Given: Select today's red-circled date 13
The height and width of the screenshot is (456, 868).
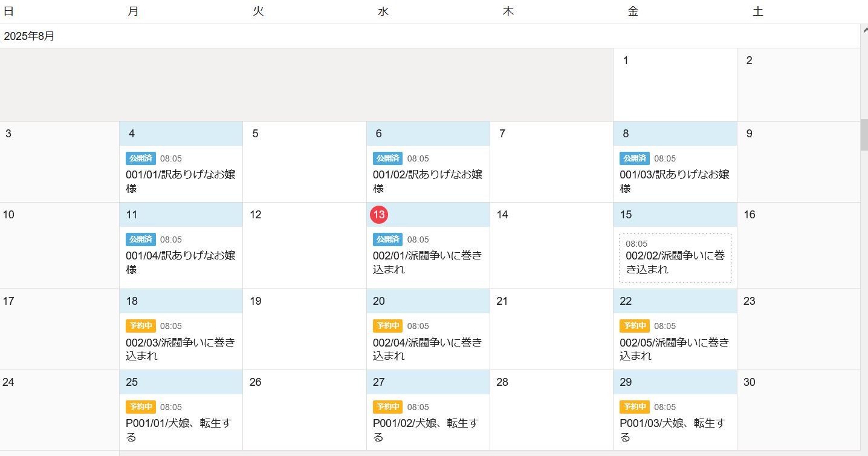Looking at the screenshot, I should click(x=379, y=215).
